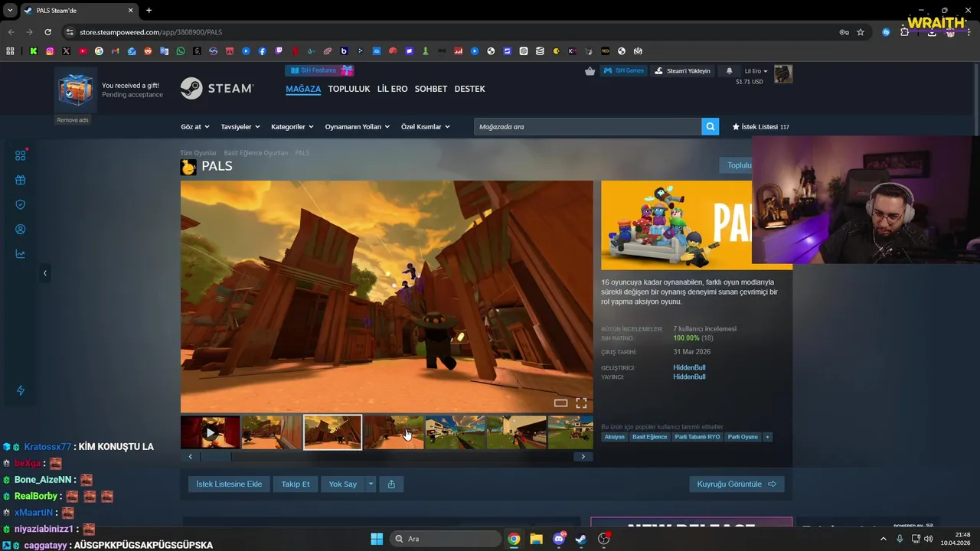980x551 pixels.
Task: Open the Instagram bookmark icon
Action: tap(50, 51)
